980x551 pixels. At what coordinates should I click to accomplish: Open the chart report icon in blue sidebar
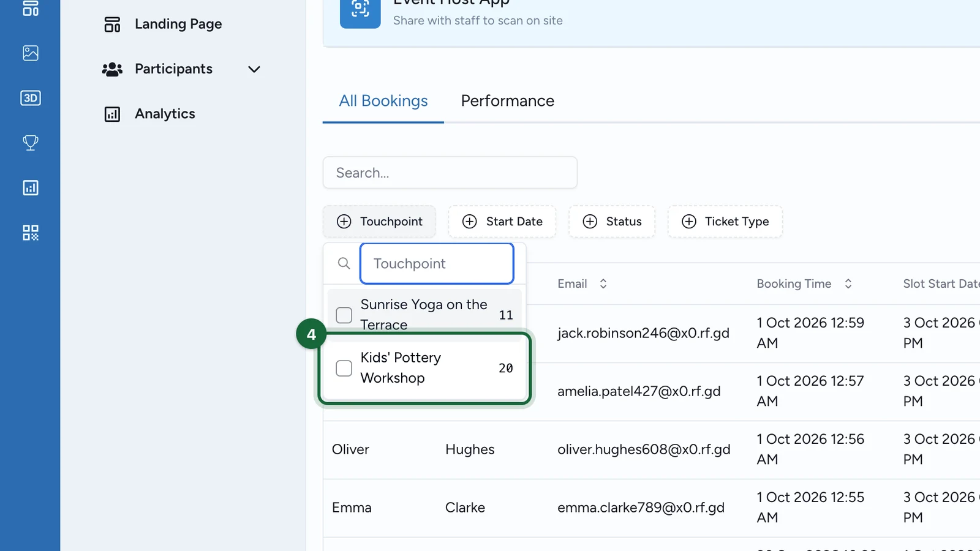[x=31, y=188]
